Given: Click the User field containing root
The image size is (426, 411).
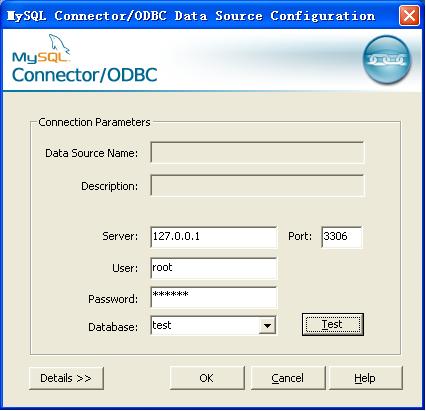Looking at the screenshot, I should (214, 268).
